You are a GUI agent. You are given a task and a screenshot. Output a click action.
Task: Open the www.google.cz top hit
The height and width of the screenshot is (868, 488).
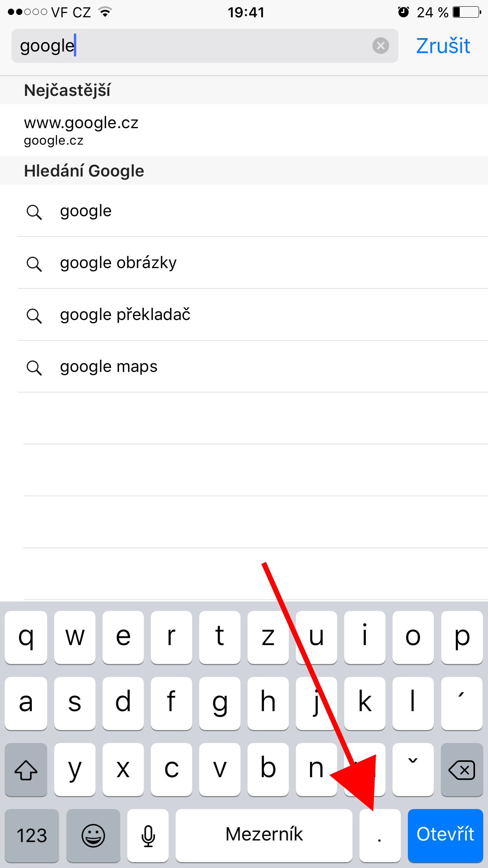click(81, 130)
